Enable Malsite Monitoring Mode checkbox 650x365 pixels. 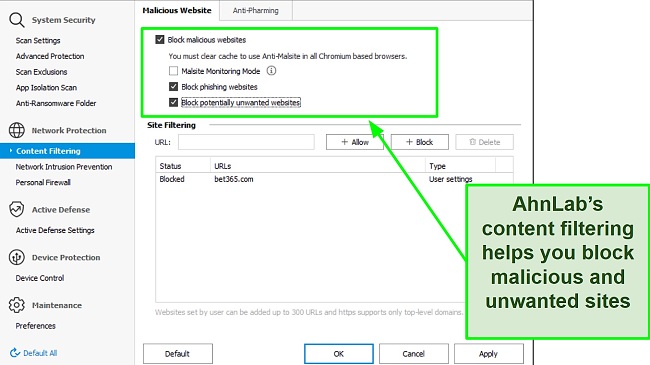click(173, 71)
